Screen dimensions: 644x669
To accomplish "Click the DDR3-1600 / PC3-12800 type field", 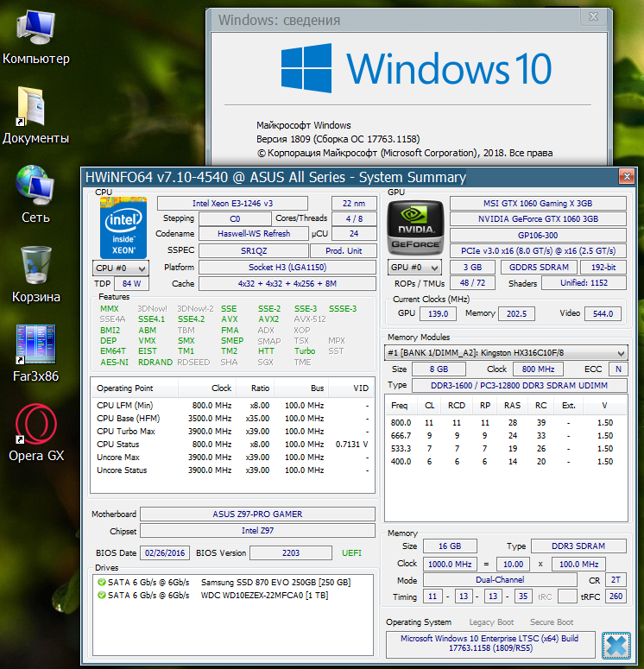I will tap(520, 385).
